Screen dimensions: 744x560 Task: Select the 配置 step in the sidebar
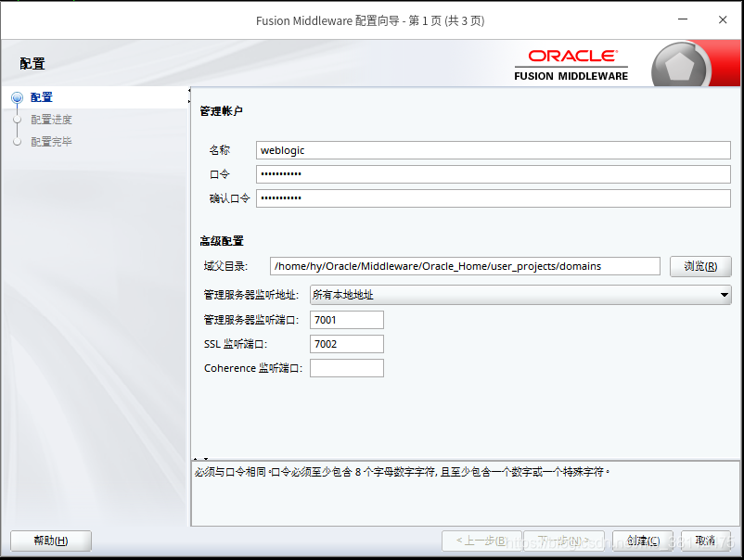click(41, 97)
